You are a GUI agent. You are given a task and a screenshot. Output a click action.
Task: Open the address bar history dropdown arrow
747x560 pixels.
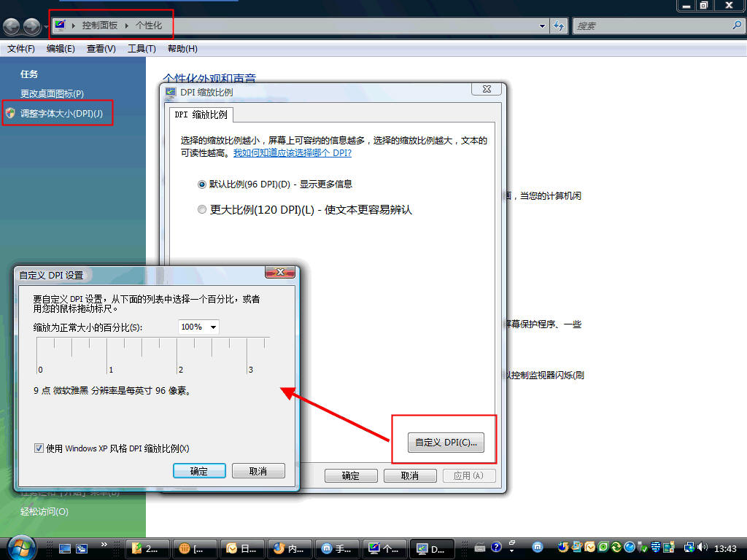coord(542,26)
